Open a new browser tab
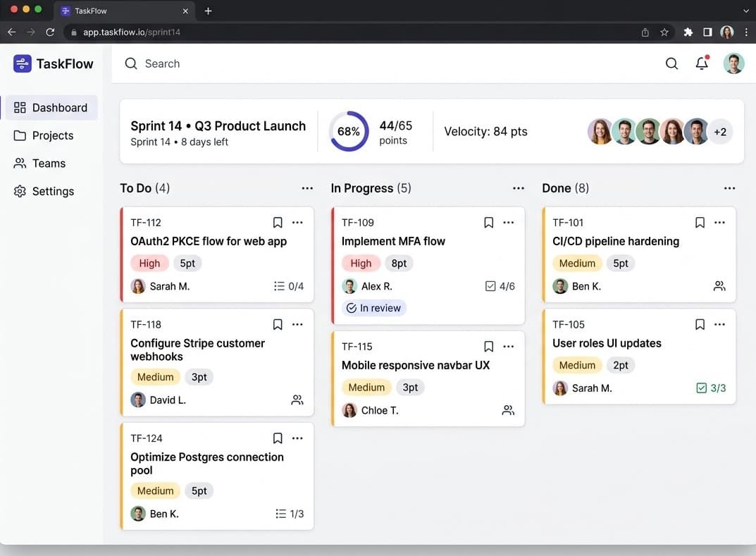 209,11
